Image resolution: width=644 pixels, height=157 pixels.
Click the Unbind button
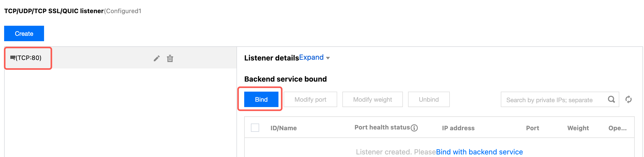(429, 100)
